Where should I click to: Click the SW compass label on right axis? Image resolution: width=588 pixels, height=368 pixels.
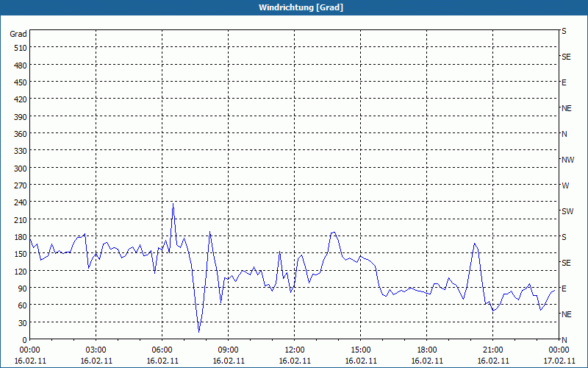tap(567, 211)
